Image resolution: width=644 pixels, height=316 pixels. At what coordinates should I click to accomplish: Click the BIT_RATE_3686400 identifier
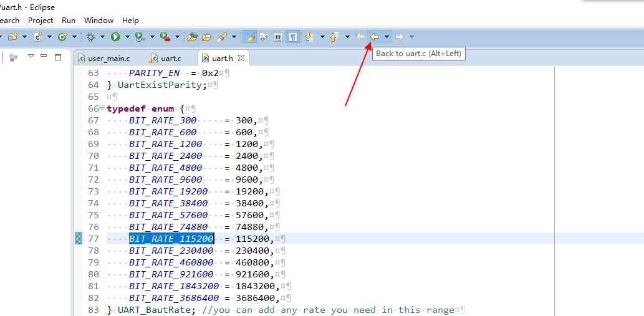click(x=174, y=298)
